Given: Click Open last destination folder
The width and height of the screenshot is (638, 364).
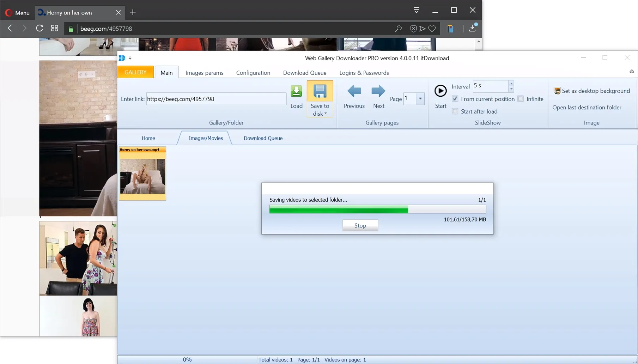Looking at the screenshot, I should click(587, 107).
